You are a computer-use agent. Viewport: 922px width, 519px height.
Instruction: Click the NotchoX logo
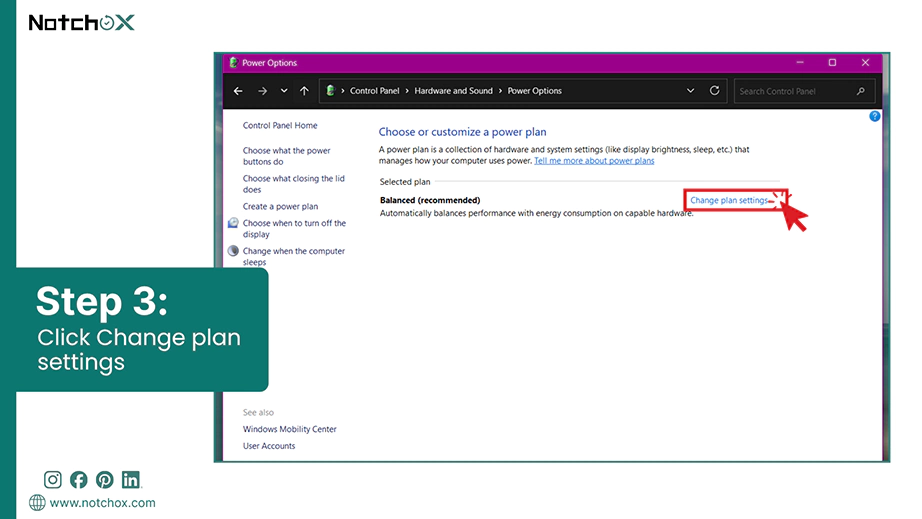coord(82,23)
